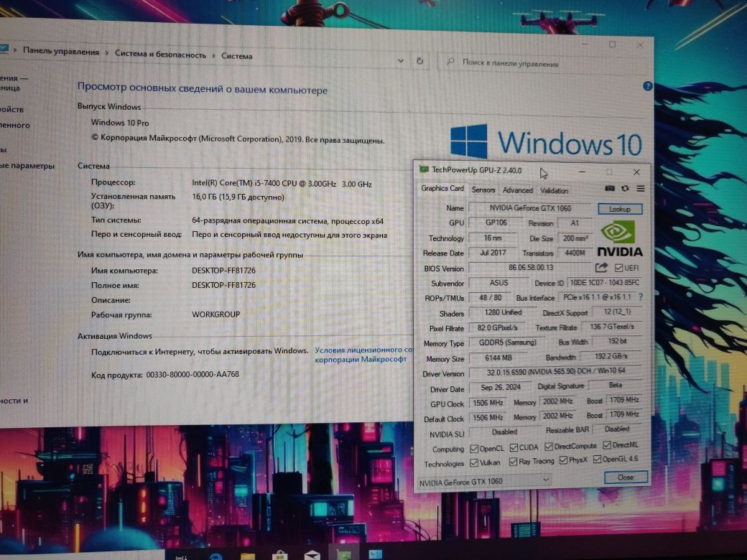
Task: Open the Microsoft license terms link
Action: tap(363, 355)
